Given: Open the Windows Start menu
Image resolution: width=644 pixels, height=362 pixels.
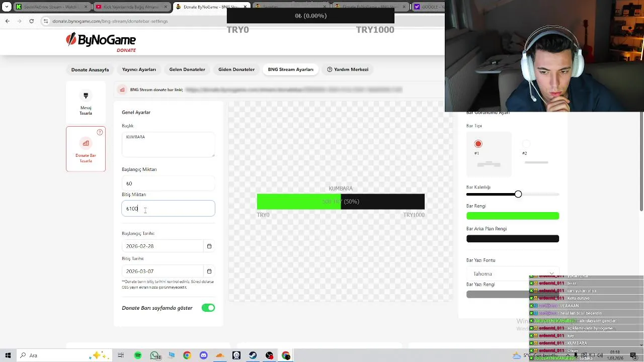Looking at the screenshot, I should coord(9,355).
